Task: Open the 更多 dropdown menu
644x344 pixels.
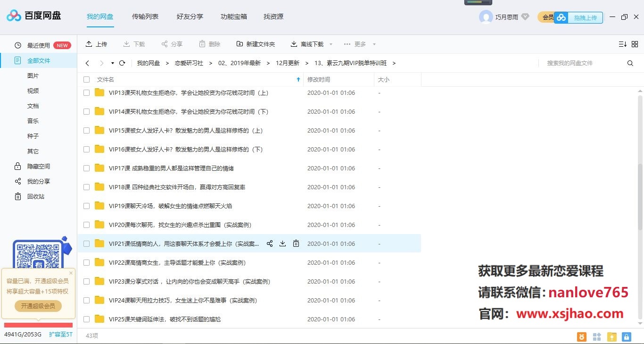Action: [x=360, y=44]
